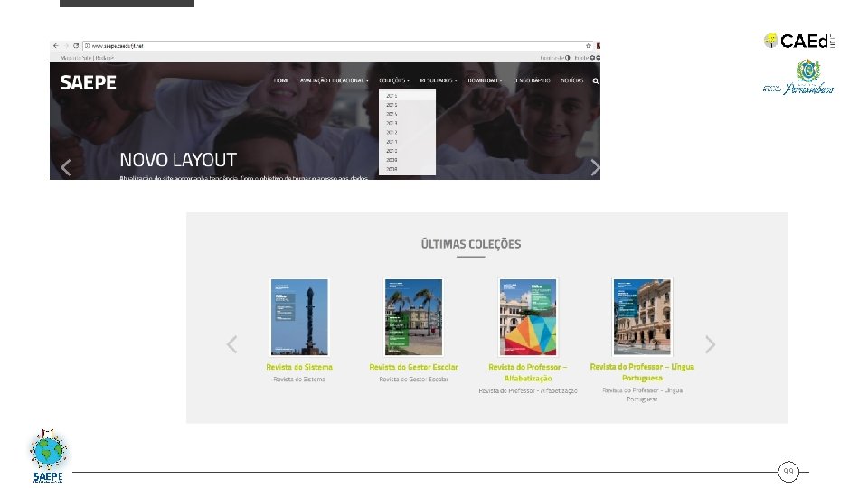Click green Revista do Professor – Língua Portuguesa link
Viewport: 868px width, 488px height.
coord(642,372)
